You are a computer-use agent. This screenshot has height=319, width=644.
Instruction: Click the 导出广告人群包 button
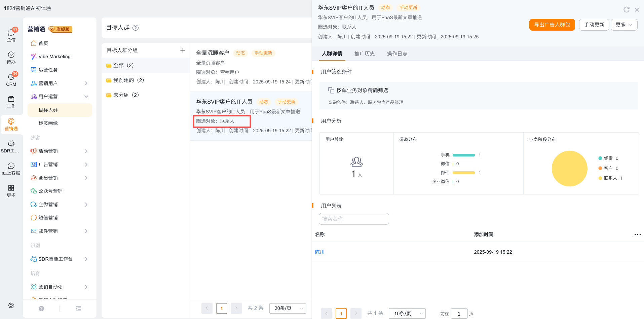coord(552,25)
